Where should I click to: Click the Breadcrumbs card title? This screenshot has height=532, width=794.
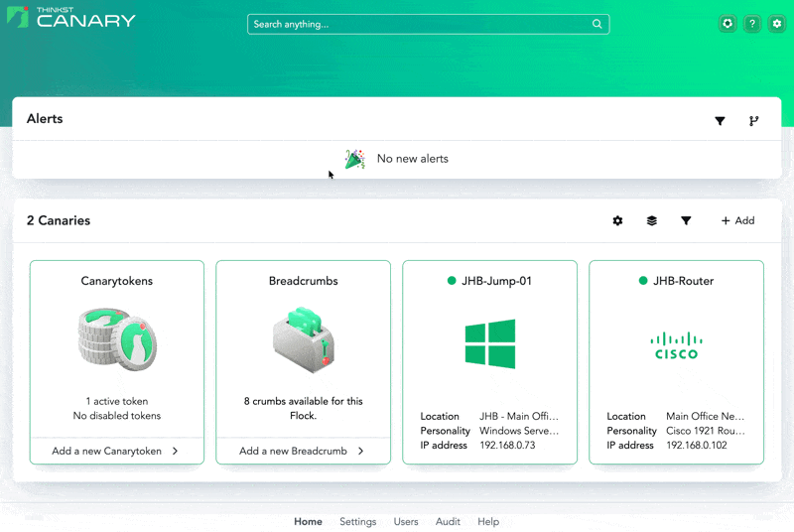click(304, 281)
